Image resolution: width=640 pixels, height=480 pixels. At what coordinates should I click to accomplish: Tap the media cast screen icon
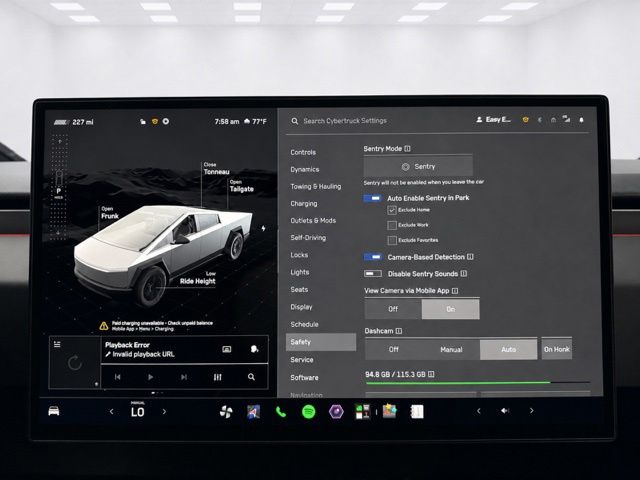point(227,349)
